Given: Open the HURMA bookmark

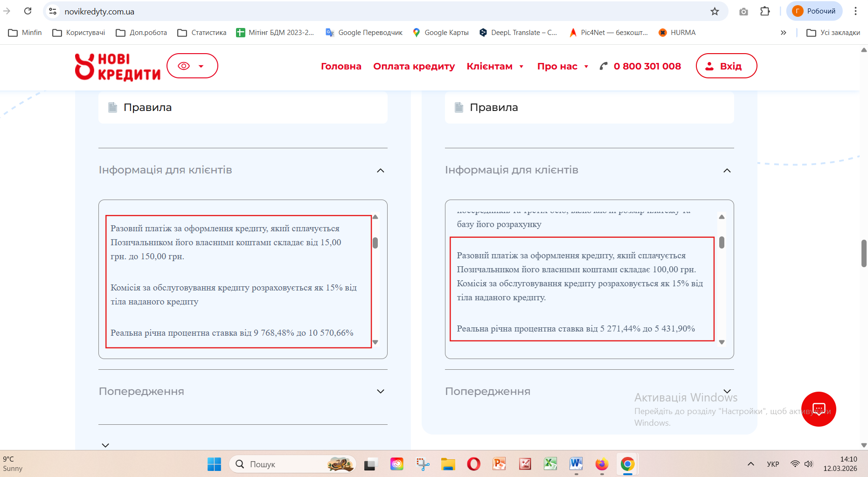Looking at the screenshot, I should [x=677, y=33].
